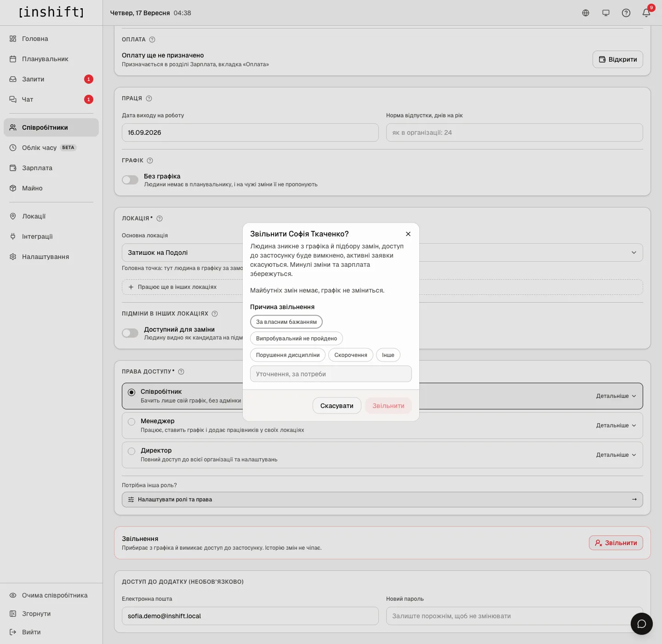
Task: Click the info icon beside ПРАВА ДОСТУПУ
Action: 181,372
